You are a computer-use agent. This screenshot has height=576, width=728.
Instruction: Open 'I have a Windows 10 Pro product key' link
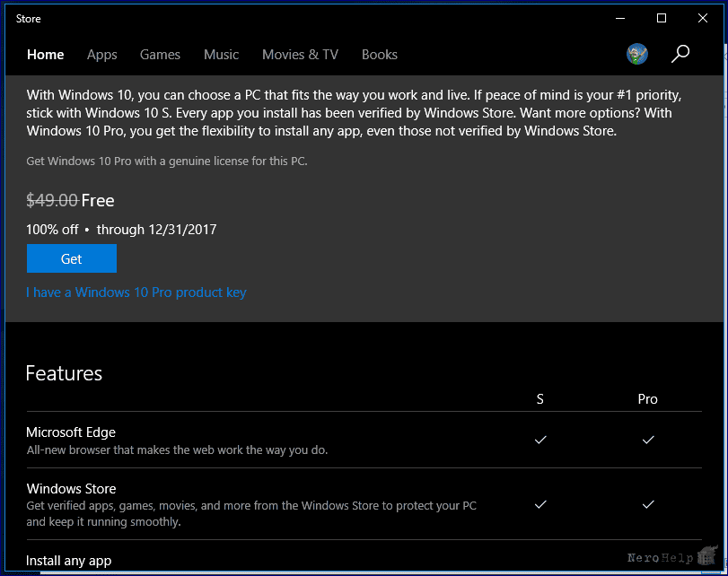coord(136,292)
